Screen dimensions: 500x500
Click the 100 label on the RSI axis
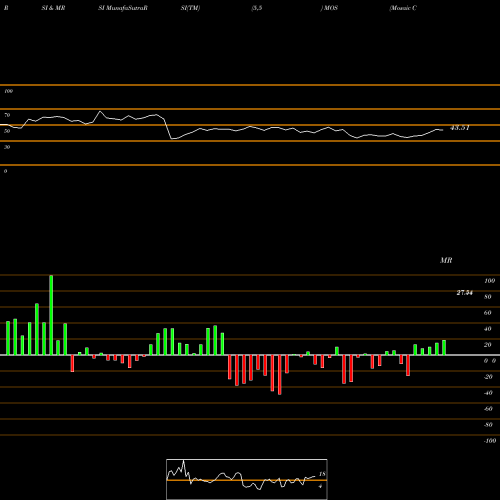pyautogui.click(x=8, y=91)
